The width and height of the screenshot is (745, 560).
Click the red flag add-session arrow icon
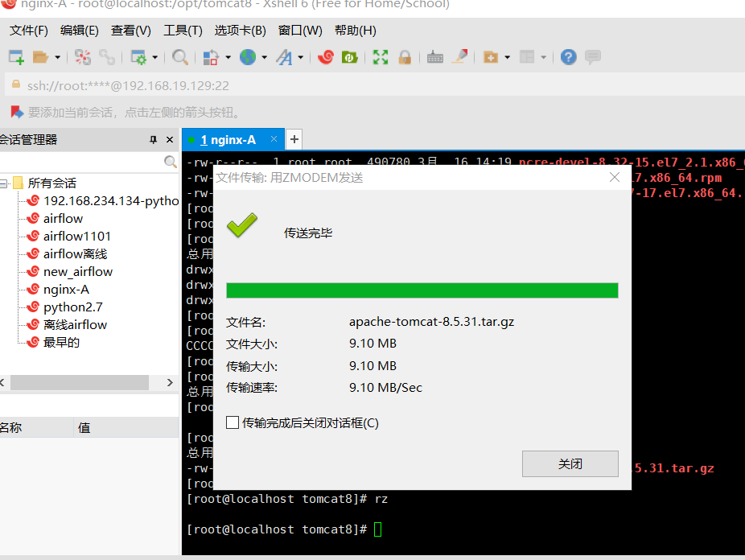pyautogui.click(x=17, y=112)
